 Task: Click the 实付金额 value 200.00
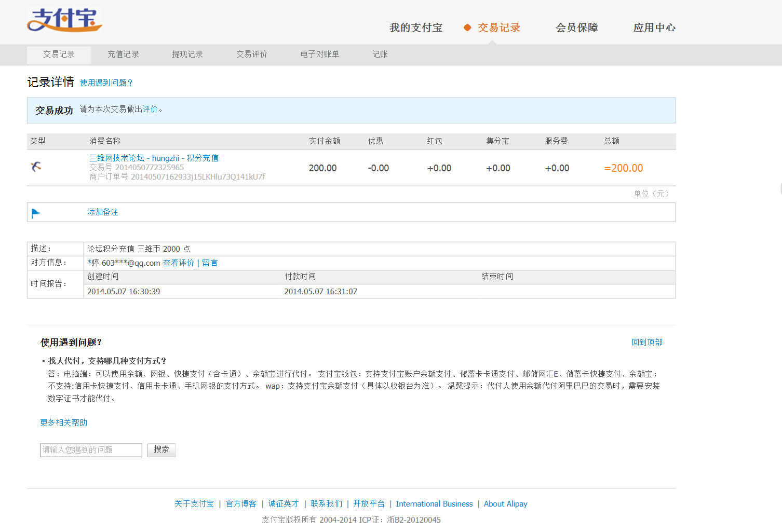(323, 168)
